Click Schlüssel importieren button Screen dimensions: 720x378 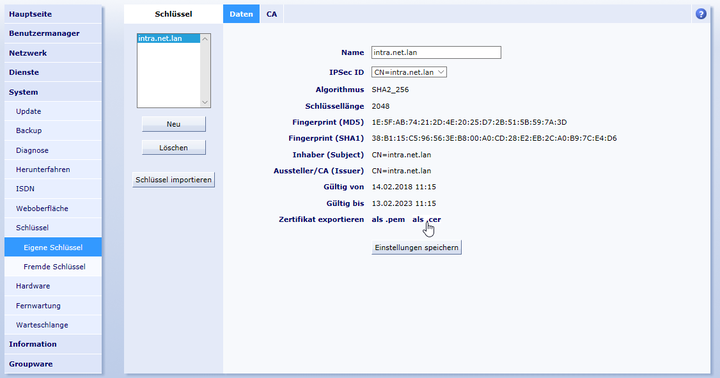coord(174,180)
